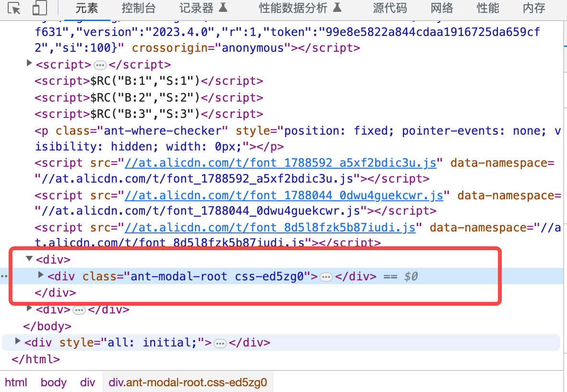Screen dimensions: 567x392
Task: Expand the div style="all: initial;" triangle
Action: click(x=17, y=341)
